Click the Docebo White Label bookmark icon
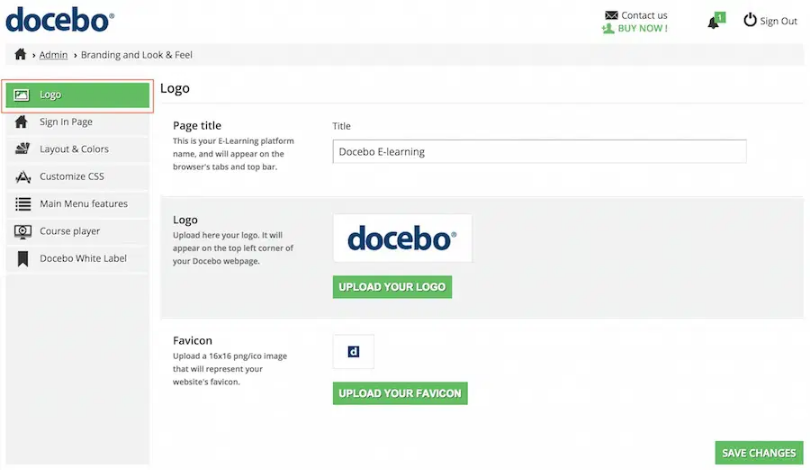810x470 pixels. point(23,259)
